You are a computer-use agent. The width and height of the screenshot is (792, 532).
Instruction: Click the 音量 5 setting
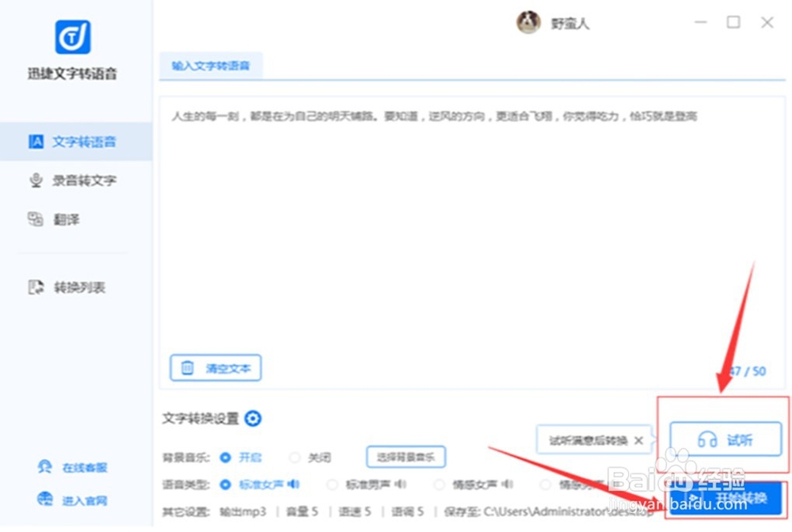tap(302, 511)
